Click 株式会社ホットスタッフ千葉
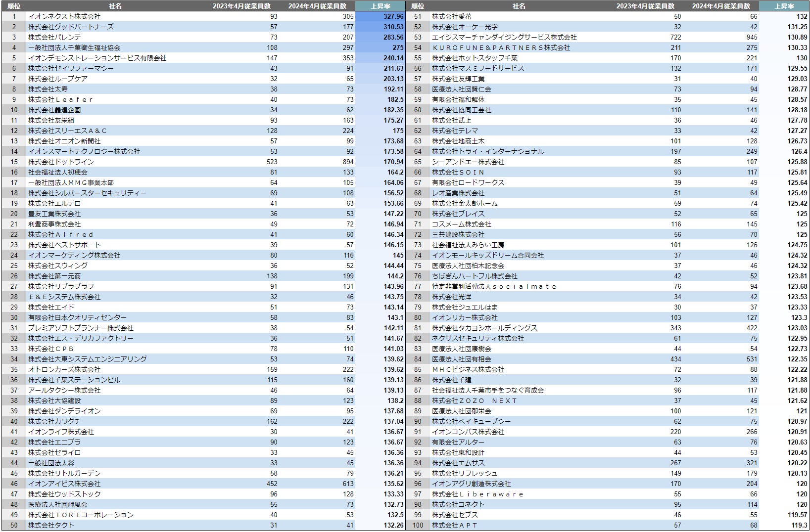The height and width of the screenshot is (532, 810). click(x=475, y=58)
